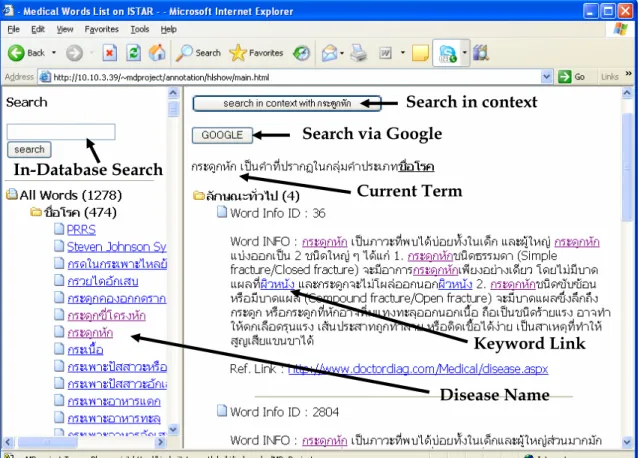The height and width of the screenshot is (458, 640).
Task: Collapse the ลักษณะทั่วไป (4) folder
Action: (x=199, y=196)
